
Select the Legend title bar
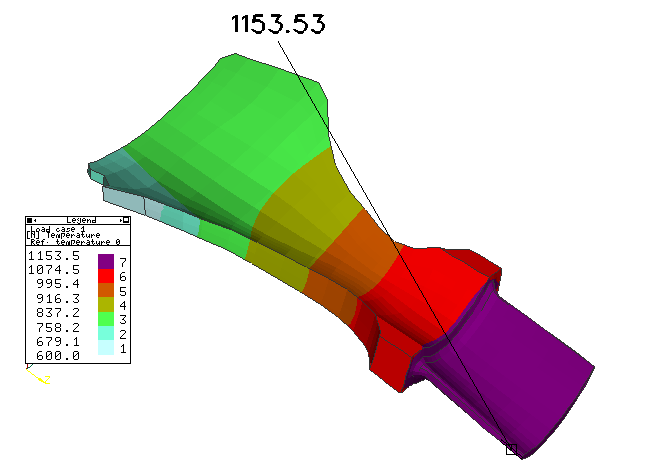79,219
